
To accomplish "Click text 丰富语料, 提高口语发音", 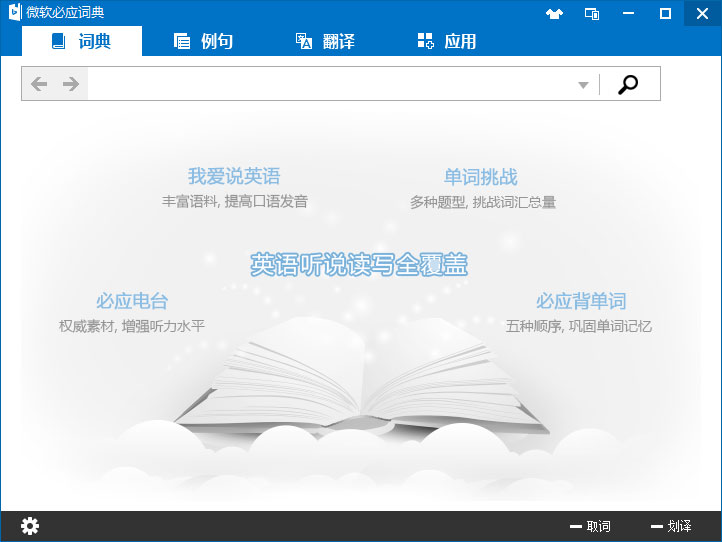I will tap(235, 201).
